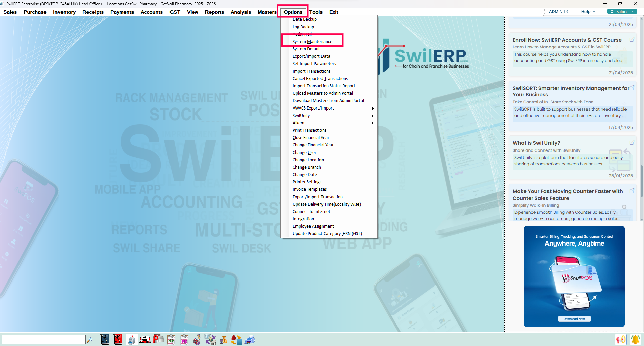The height and width of the screenshot is (346, 644).
Task: Open the RE clipboard toolbar icon
Action: click(x=171, y=339)
